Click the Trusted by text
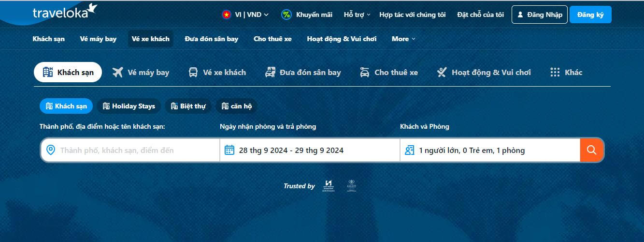This screenshot has height=242, width=644. (299, 186)
